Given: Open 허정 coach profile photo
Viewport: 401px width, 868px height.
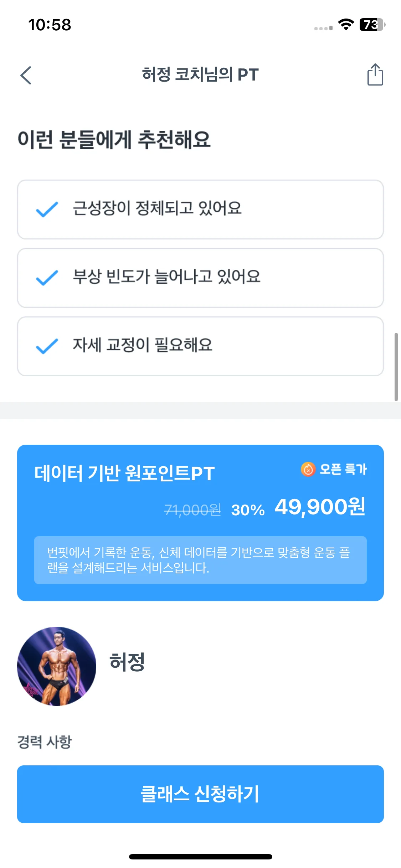Looking at the screenshot, I should (57, 666).
